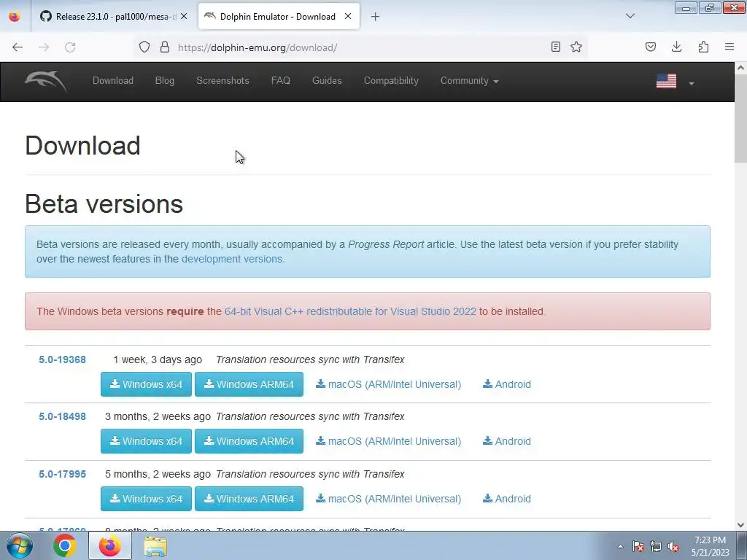This screenshot has height=560, width=747.
Task: Open the extensions puzzle-piece icon
Action: [x=703, y=47]
